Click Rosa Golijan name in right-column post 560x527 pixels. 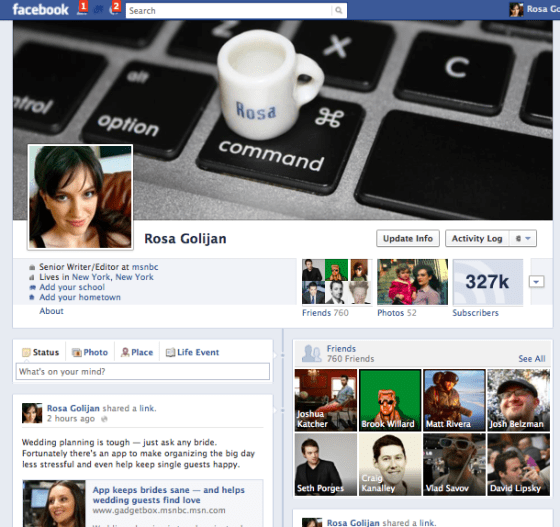[353, 523]
